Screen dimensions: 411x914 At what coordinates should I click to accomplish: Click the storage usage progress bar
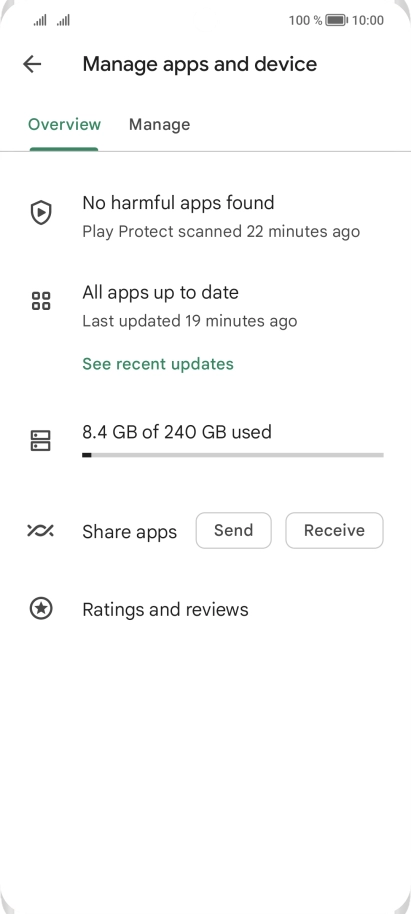tap(233, 455)
